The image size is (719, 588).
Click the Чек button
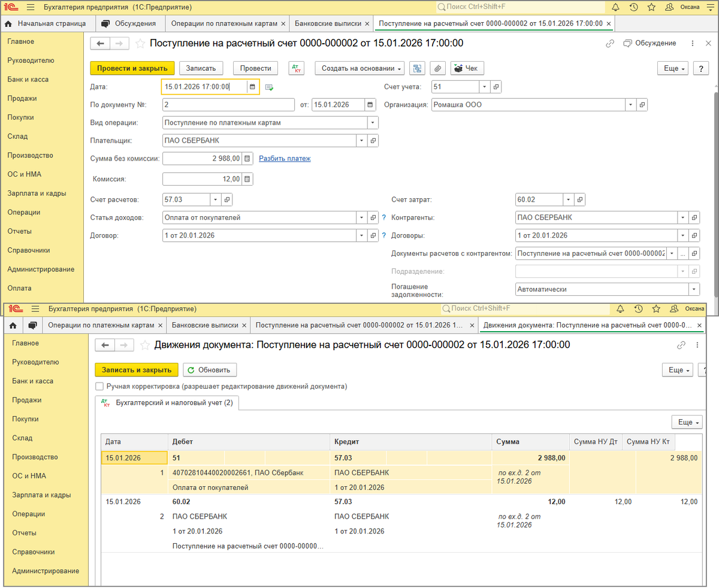point(467,68)
